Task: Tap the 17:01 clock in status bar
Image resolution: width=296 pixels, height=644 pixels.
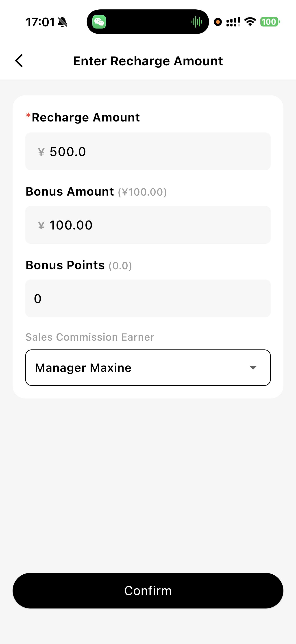Action: 40,22
